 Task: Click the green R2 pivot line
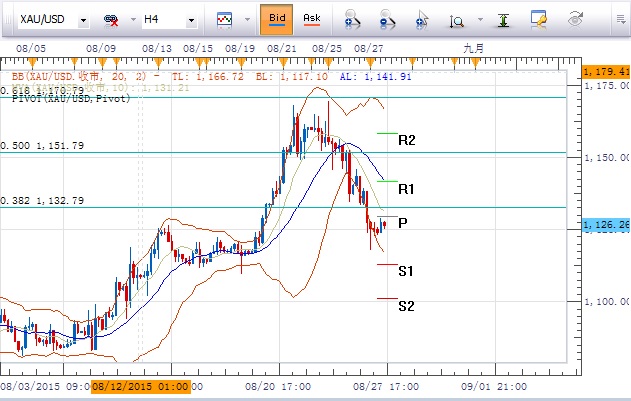387,133
